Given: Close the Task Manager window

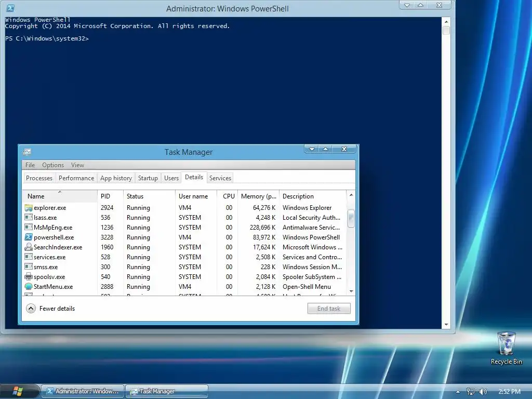Looking at the screenshot, I should [344, 149].
